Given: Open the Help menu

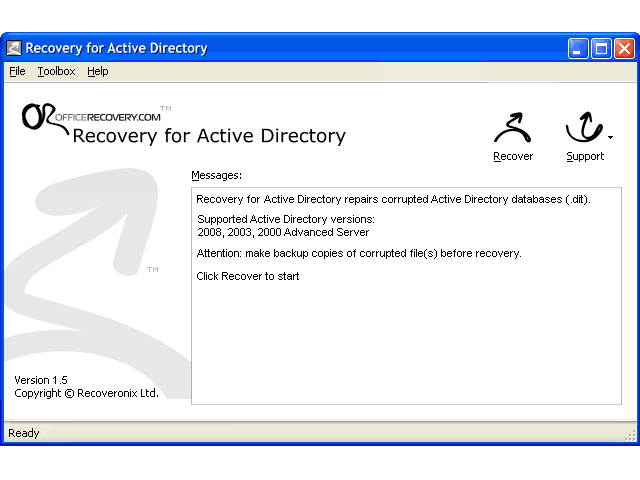Looking at the screenshot, I should pos(98,71).
